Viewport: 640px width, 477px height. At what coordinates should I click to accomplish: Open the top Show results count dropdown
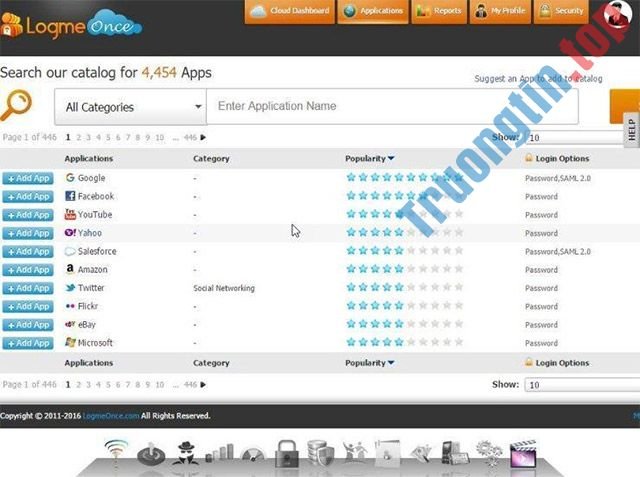pyautogui.click(x=574, y=138)
